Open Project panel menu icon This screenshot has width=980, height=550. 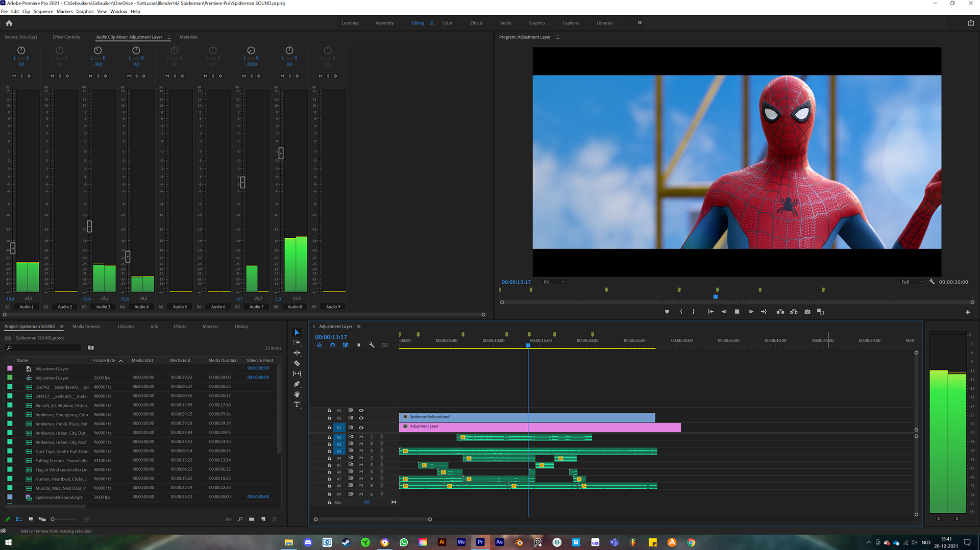point(62,327)
